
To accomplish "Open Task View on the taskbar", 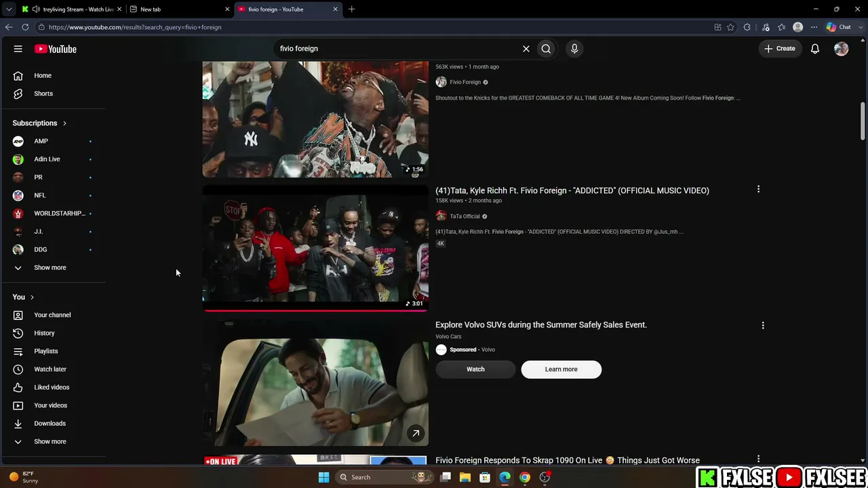I will [446, 477].
